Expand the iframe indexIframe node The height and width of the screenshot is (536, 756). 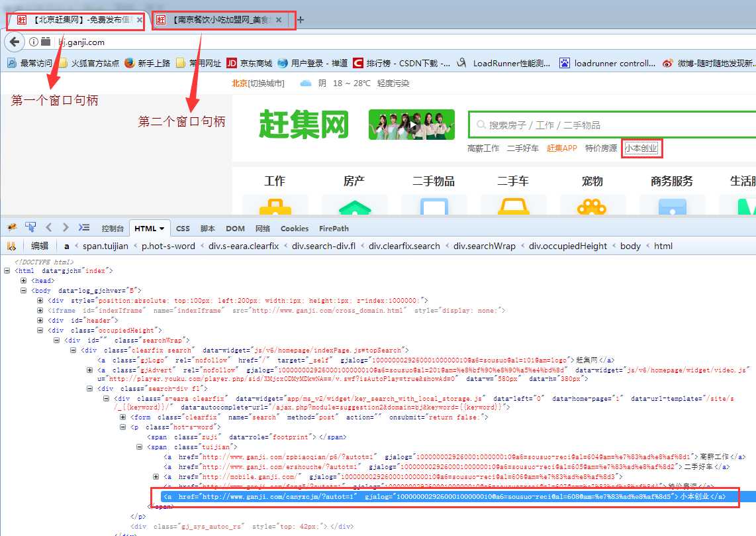coord(40,311)
